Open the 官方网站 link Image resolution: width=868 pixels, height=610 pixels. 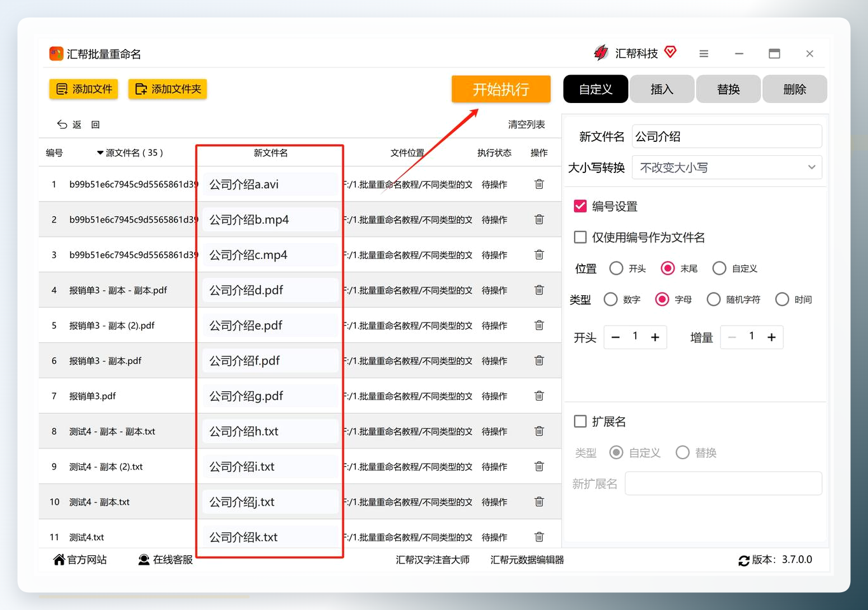(80, 560)
